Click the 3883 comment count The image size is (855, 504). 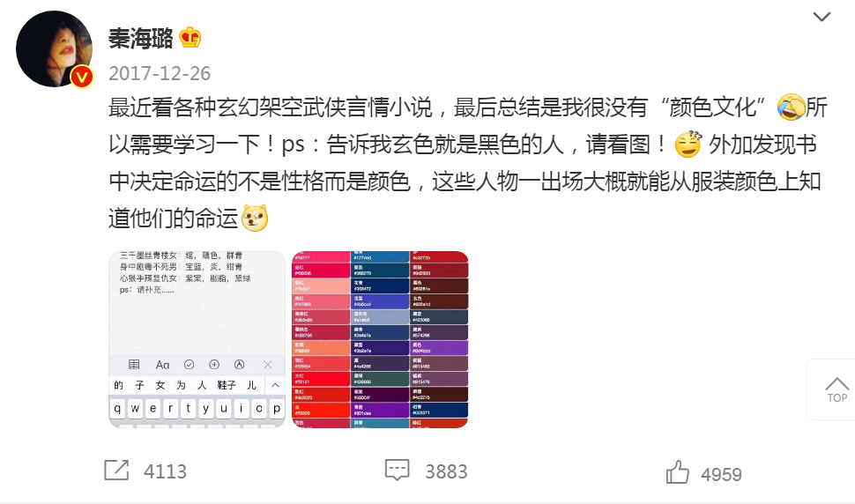pos(447,471)
